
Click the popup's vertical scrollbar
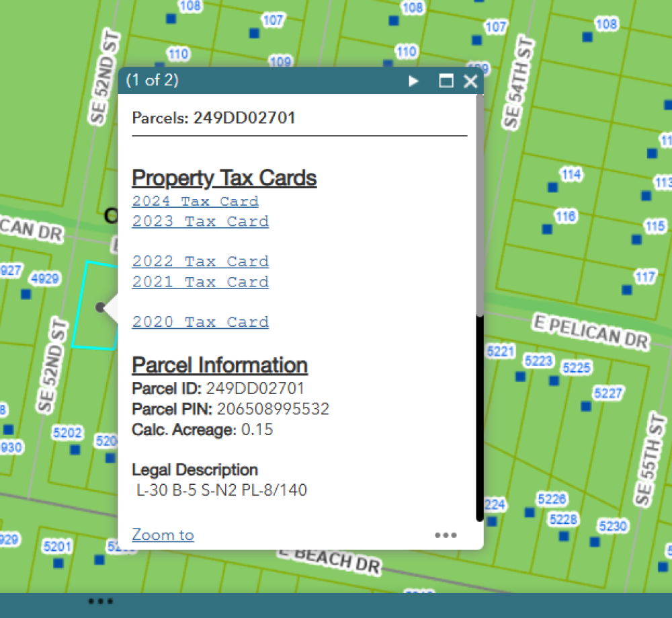coord(478,417)
